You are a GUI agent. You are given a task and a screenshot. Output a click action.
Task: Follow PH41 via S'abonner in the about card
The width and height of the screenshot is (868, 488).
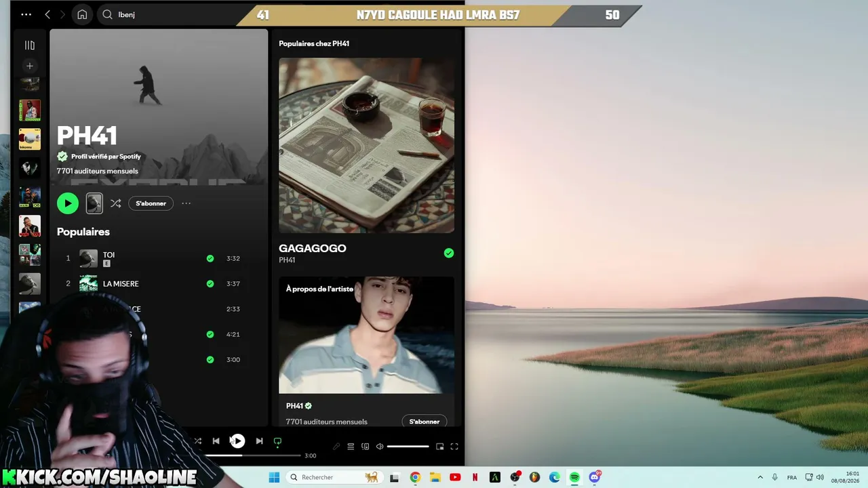(425, 422)
